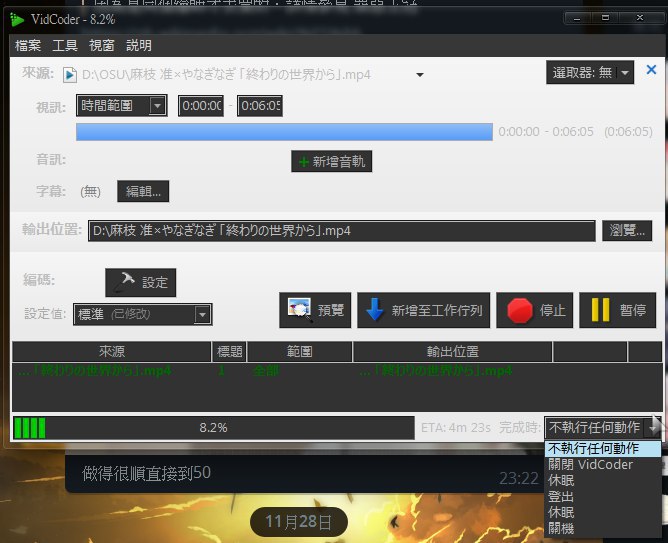Maximize the VidCoder window
The width and height of the screenshot is (668, 543).
coord(605,18)
